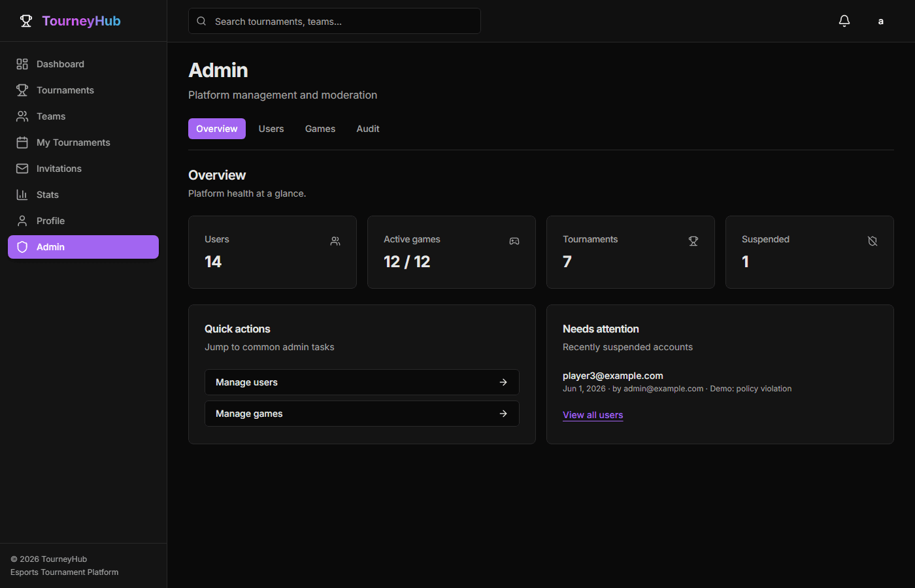Click the Teams people icon in sidebar
Image resolution: width=915 pixels, height=588 pixels.
tap(22, 116)
